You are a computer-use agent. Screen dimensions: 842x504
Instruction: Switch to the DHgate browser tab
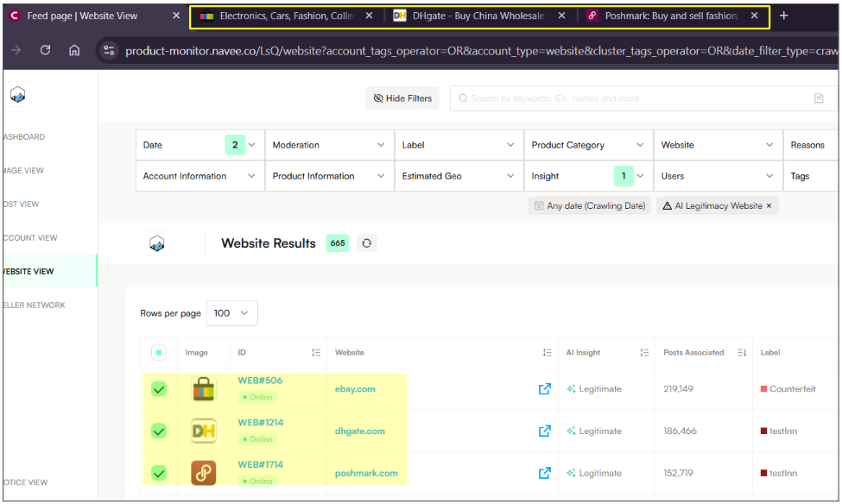(478, 16)
